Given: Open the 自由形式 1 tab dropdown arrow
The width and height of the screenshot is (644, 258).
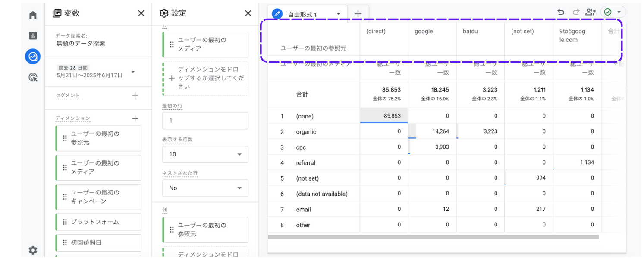Looking at the screenshot, I should coord(339,14).
